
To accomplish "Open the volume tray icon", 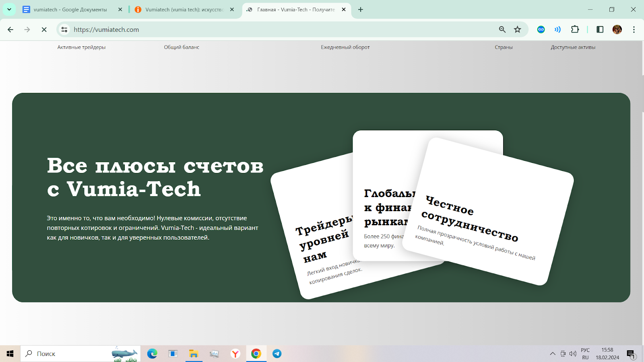I will (573, 354).
